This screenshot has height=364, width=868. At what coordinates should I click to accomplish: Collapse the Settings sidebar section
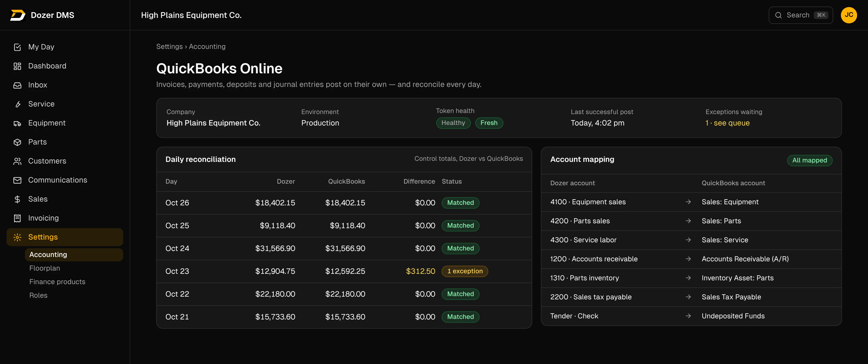65,237
